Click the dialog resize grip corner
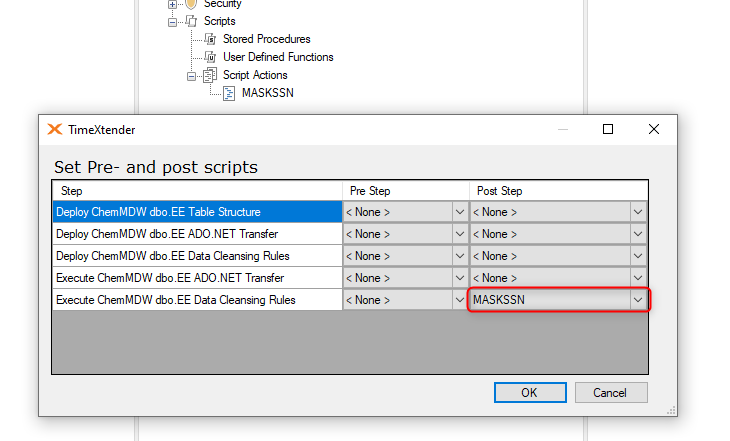 (x=671, y=410)
